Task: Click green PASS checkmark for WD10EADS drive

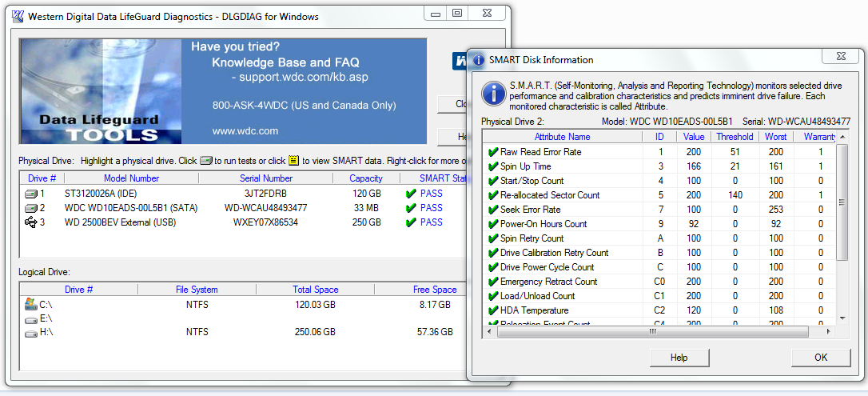Action: click(410, 208)
